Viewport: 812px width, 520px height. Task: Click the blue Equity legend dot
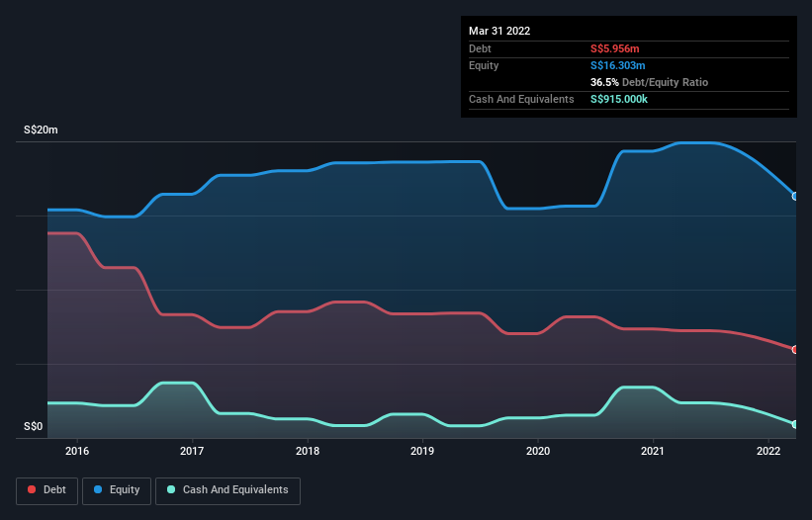[98, 489]
